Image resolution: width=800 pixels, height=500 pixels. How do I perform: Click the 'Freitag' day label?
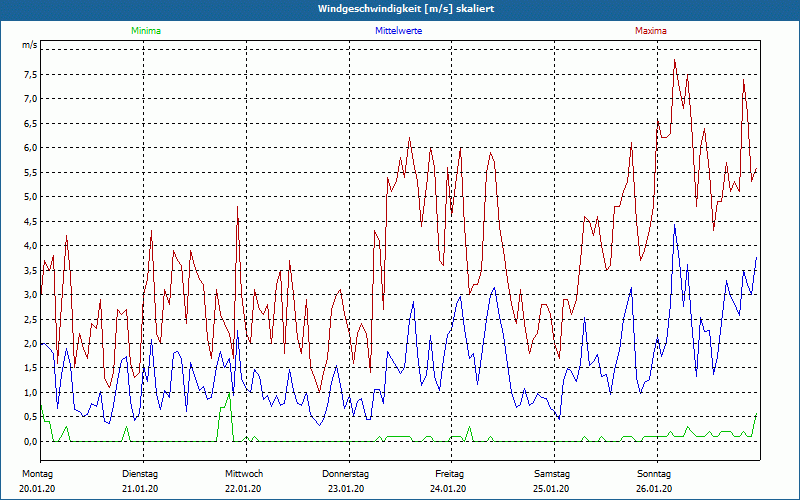(449, 474)
